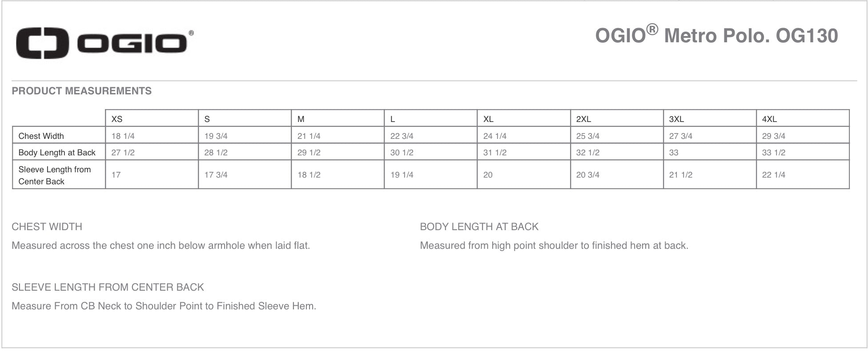Select the Product Measurements heading
The height and width of the screenshot is (353, 868).
coord(81,91)
